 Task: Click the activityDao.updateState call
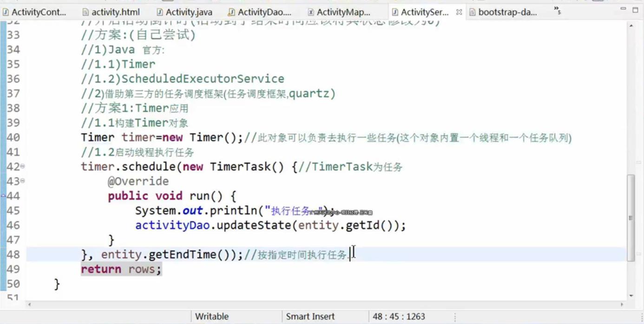pos(270,225)
